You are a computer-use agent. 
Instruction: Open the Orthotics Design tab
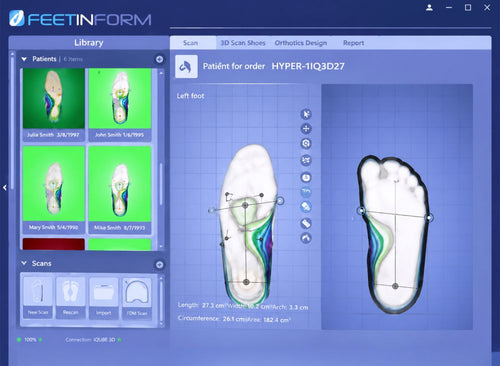[301, 43]
